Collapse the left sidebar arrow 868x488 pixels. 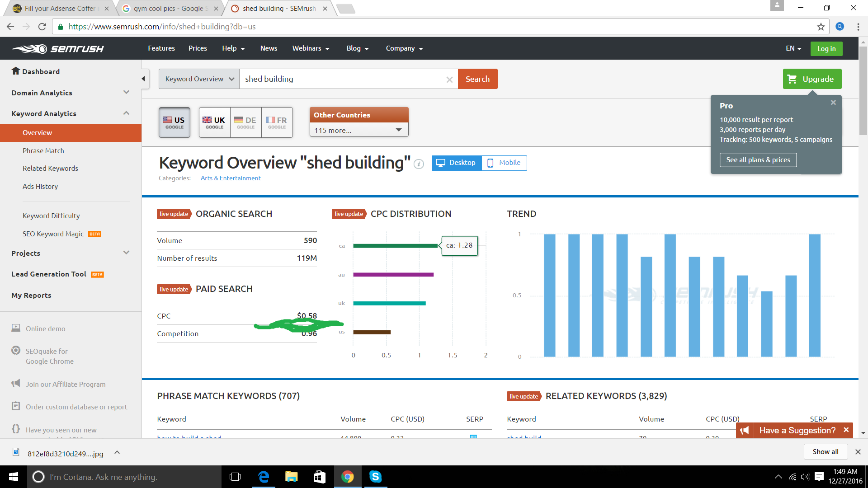click(x=143, y=79)
